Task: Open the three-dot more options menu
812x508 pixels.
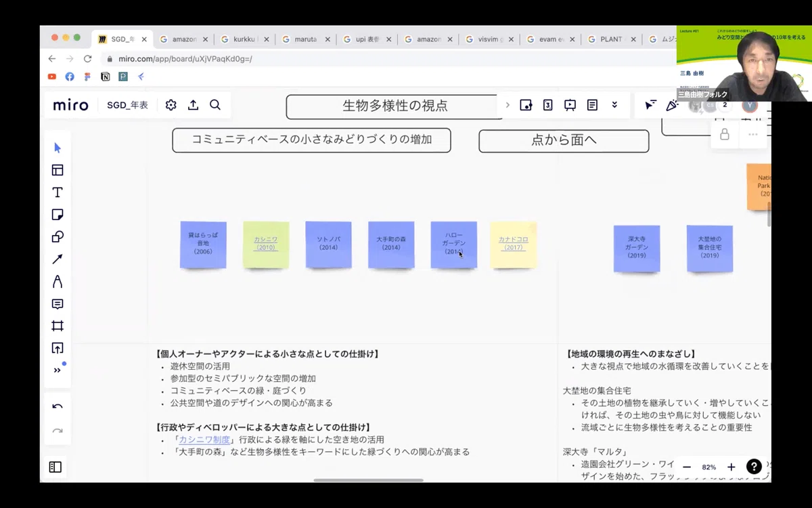Action: coord(753,135)
